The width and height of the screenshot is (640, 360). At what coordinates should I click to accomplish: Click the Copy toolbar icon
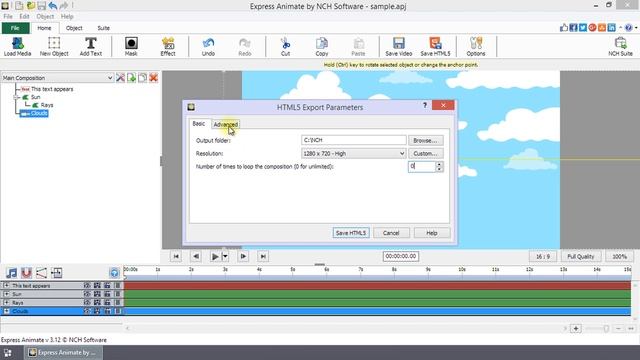click(x=322, y=46)
